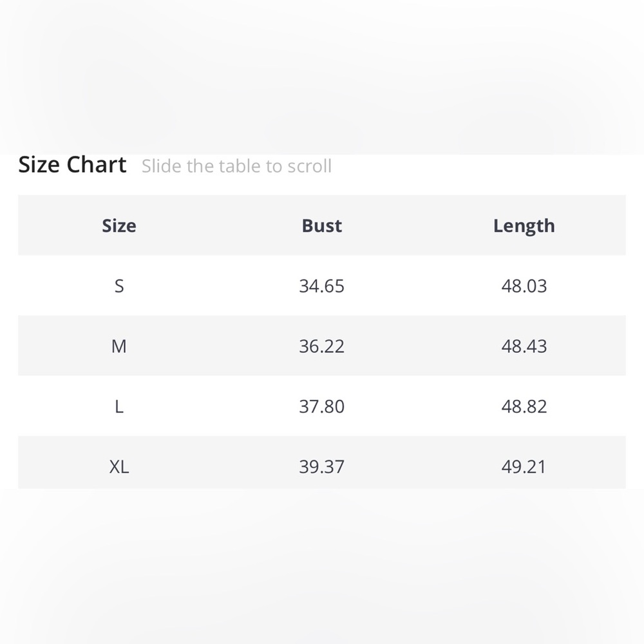The image size is (644, 644).
Task: Select length value 49.21
Action: [524, 467]
